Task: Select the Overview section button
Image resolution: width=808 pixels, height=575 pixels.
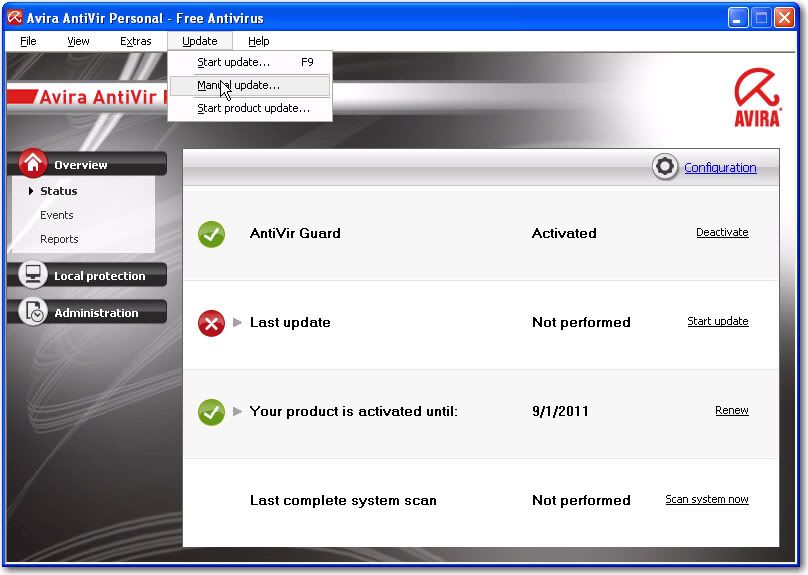Action: tap(88, 164)
